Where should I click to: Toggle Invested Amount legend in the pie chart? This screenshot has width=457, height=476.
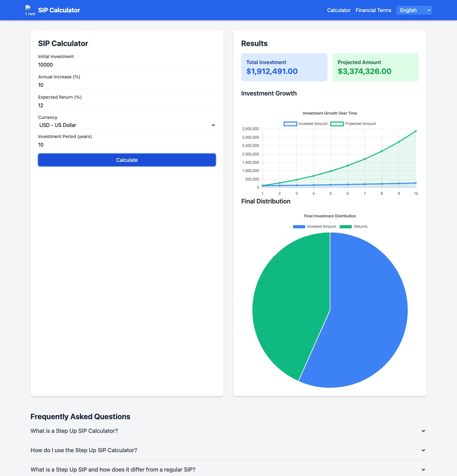[315, 227]
